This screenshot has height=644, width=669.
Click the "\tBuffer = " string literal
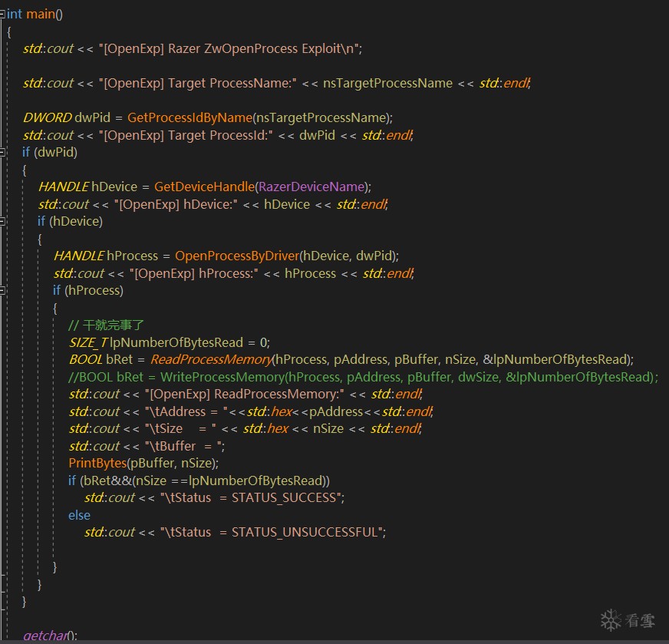[184, 446]
